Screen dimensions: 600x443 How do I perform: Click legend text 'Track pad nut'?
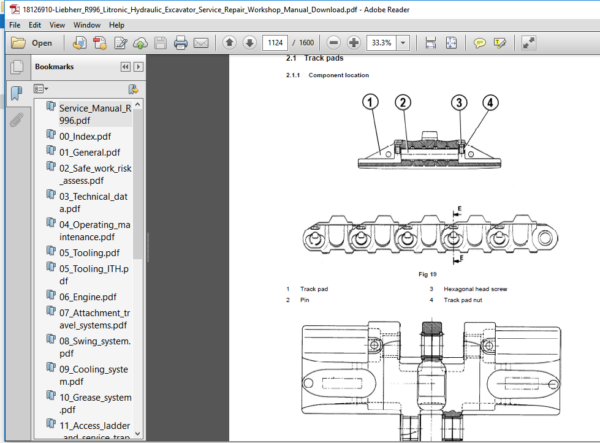pos(463,300)
